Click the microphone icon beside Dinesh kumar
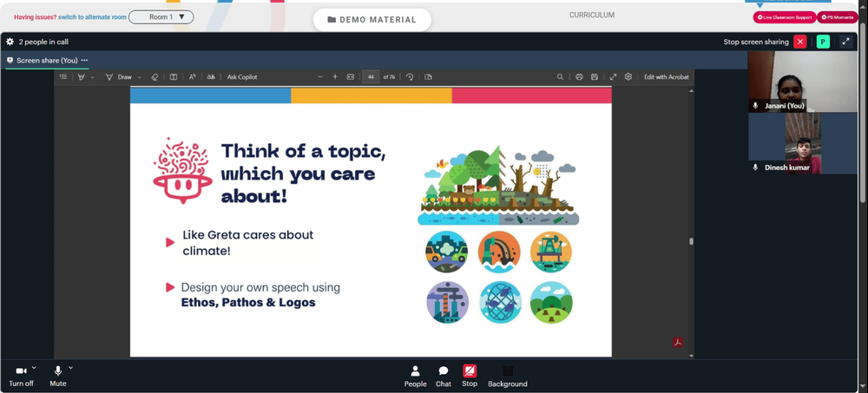Image resolution: width=868 pixels, height=393 pixels. pos(756,167)
